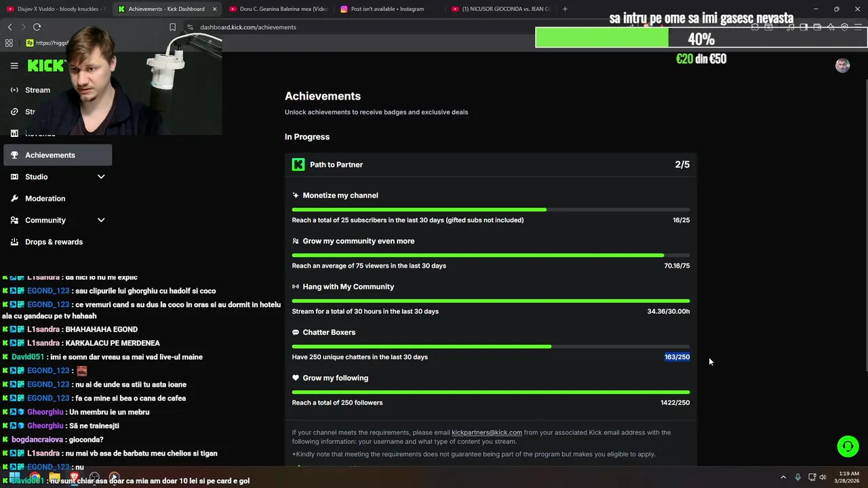Click the 2/5 Path to Partner counter
This screenshot has height=488, width=868.
tap(682, 165)
